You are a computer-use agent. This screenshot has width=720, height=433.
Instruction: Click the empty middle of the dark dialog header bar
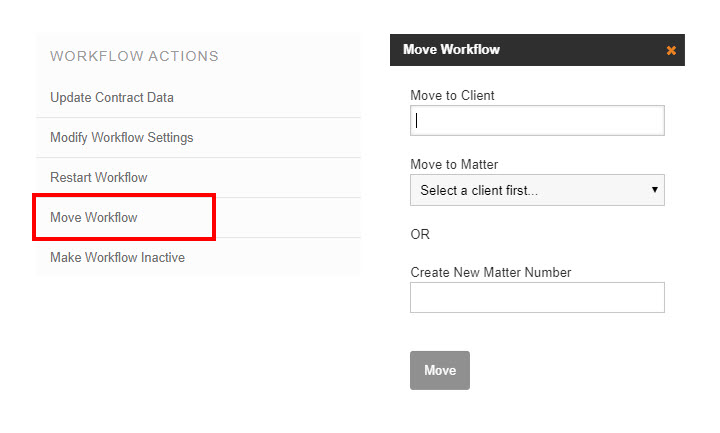click(x=580, y=50)
